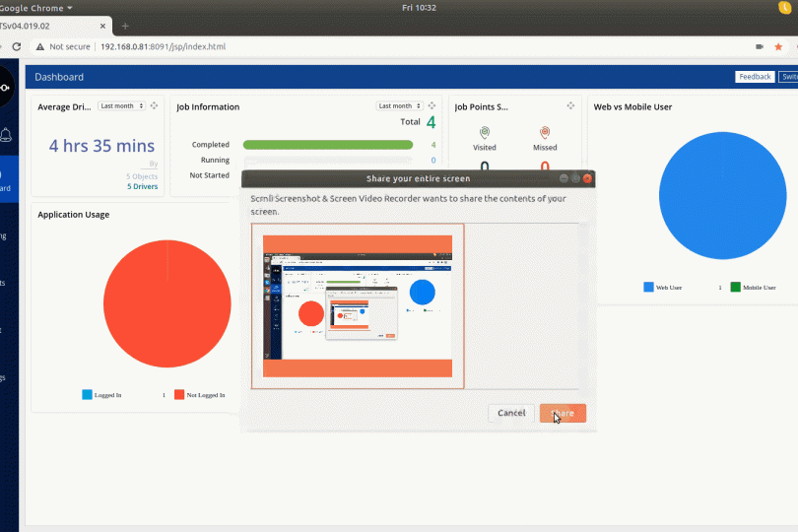This screenshot has width=798, height=532.
Task: Click move icon on Average Driving widget
Action: (154, 105)
